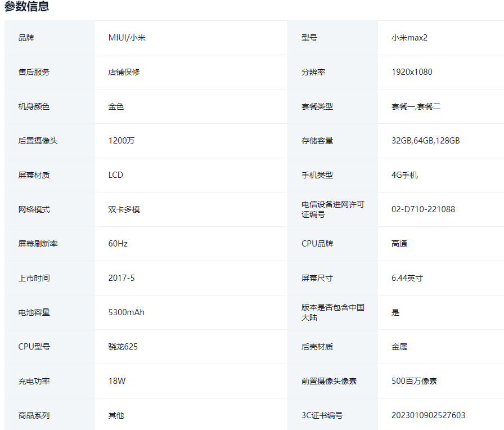Select the 屏幕刷新率 label
Viewport: 504px width, 430px height.
point(38,244)
